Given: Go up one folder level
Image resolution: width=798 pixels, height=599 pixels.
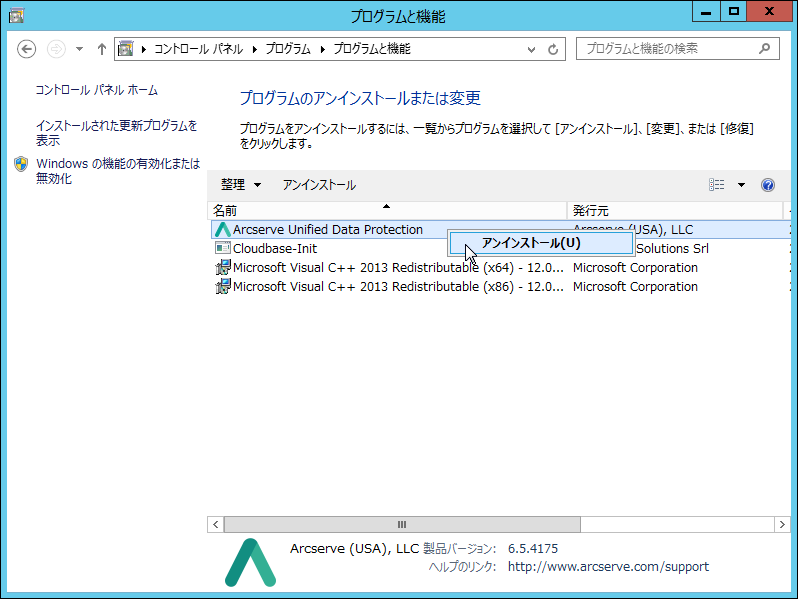Looking at the screenshot, I should pos(102,49).
